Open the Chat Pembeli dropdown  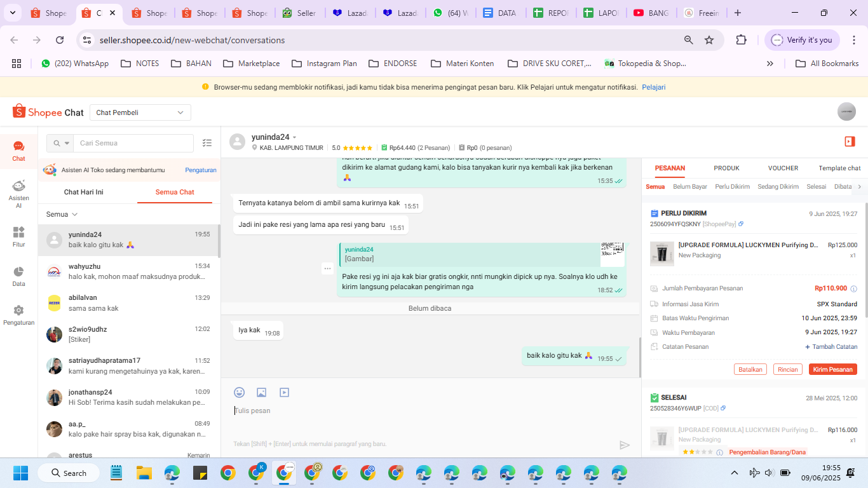[x=140, y=112]
